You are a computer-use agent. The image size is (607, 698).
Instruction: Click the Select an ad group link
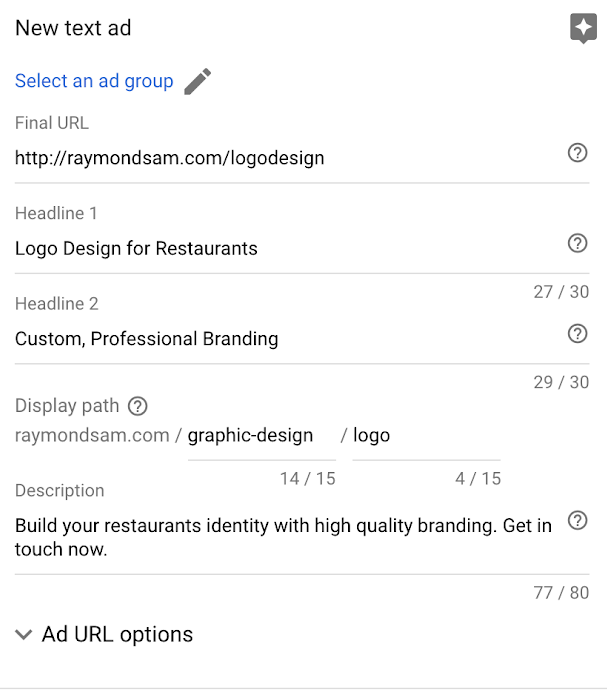94,81
